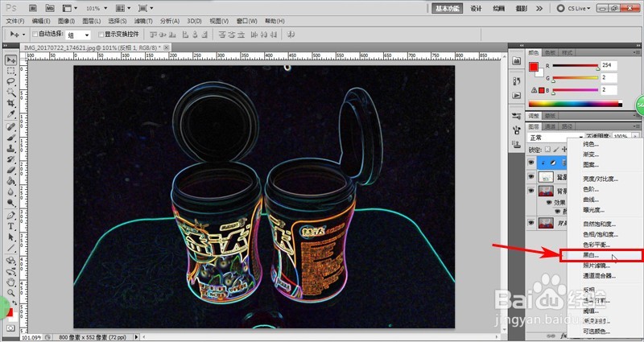Open the 滤镜(T) menu
Viewport: 644px width, 342px height.
point(143,21)
